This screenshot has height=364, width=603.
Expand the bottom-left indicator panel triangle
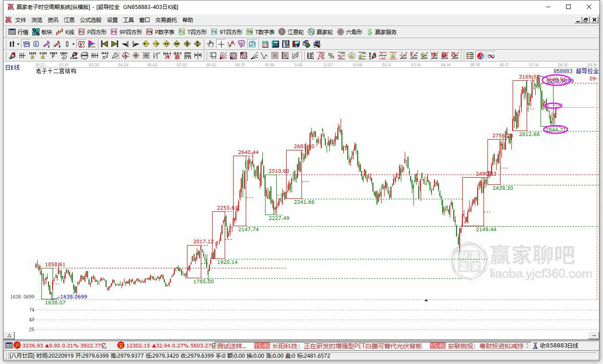click(x=9, y=335)
